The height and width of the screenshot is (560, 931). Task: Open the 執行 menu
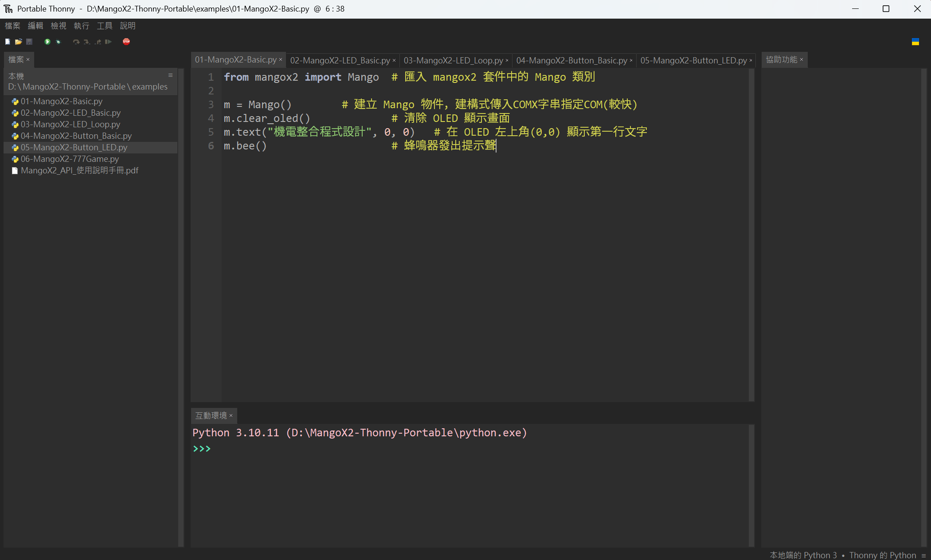coord(82,26)
